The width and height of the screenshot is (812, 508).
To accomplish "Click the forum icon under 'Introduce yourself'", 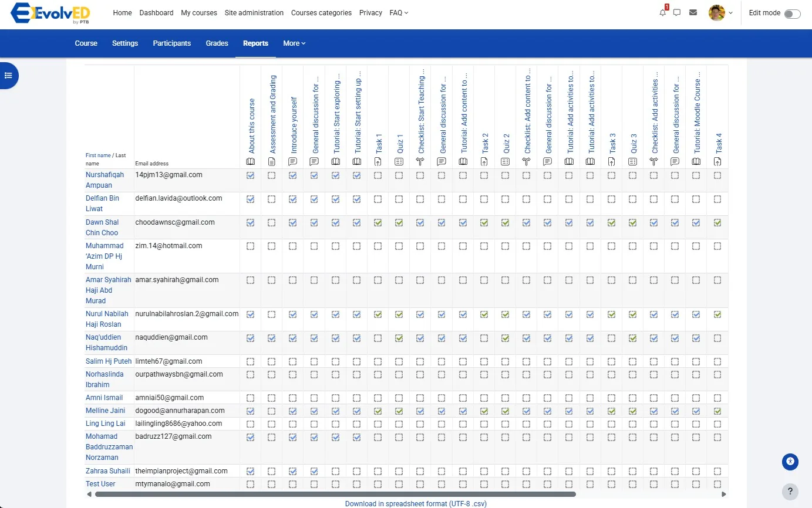I will [x=292, y=161].
